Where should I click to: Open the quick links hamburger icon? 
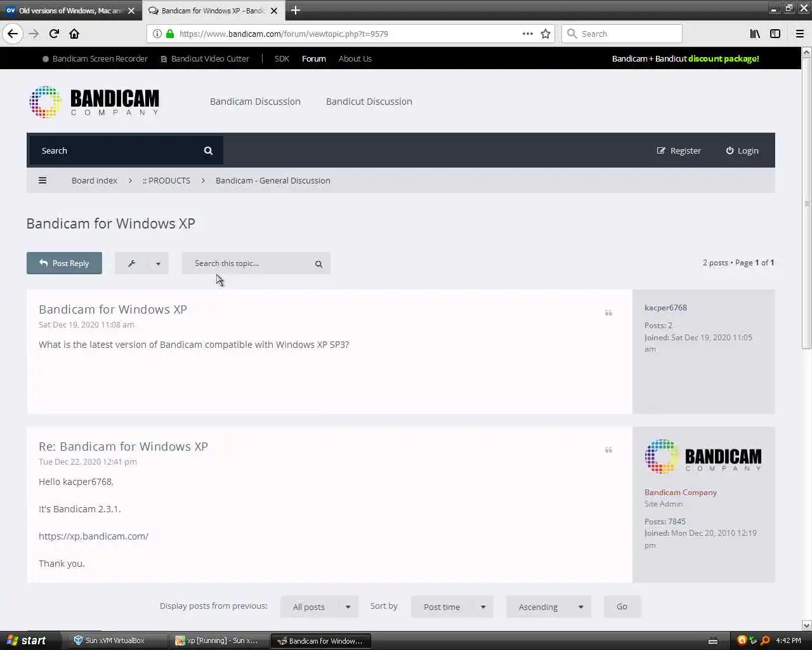[43, 180]
